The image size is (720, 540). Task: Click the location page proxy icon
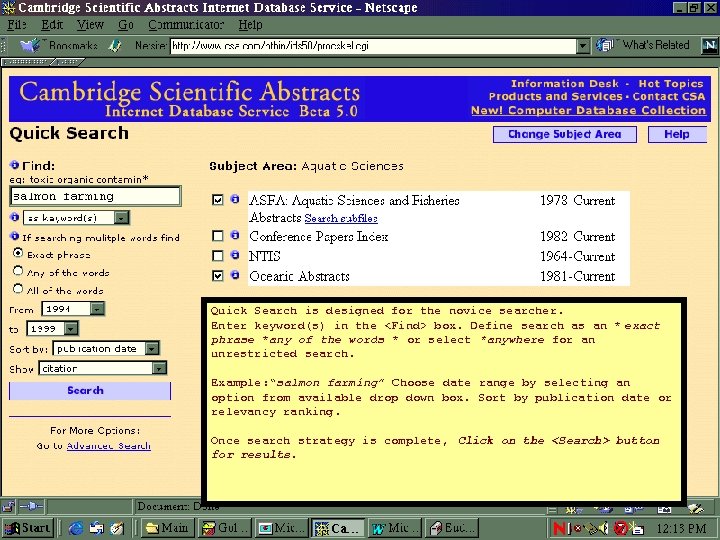click(115, 45)
